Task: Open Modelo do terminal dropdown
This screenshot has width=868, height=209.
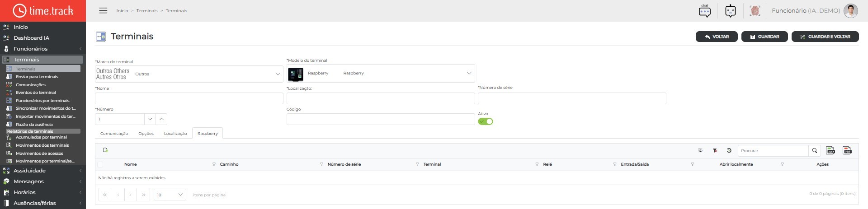Action: coord(381,73)
